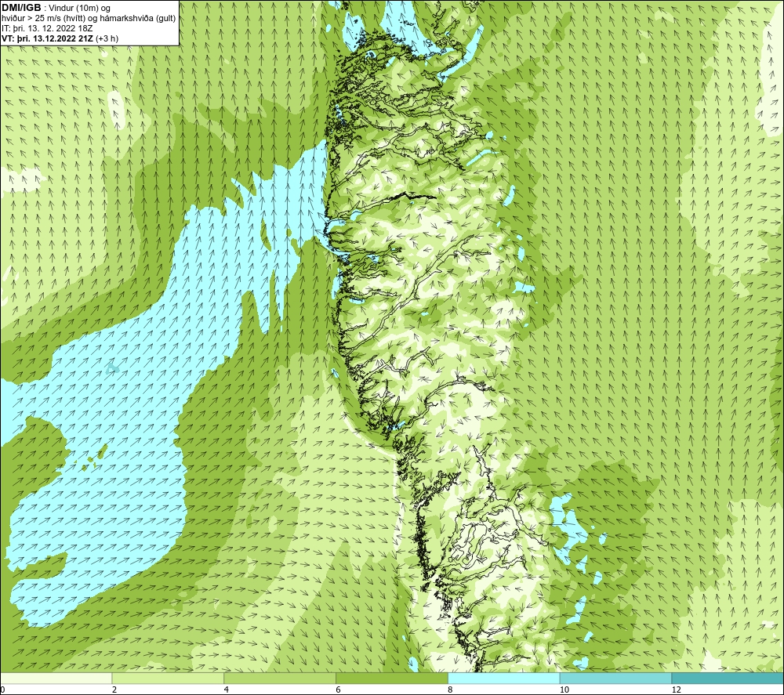Click the legend value '10'
784x695 pixels.
[x=564, y=690]
